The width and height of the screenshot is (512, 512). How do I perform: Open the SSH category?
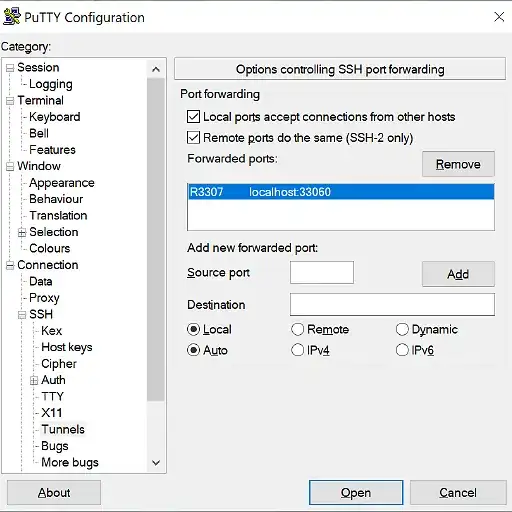click(41, 314)
